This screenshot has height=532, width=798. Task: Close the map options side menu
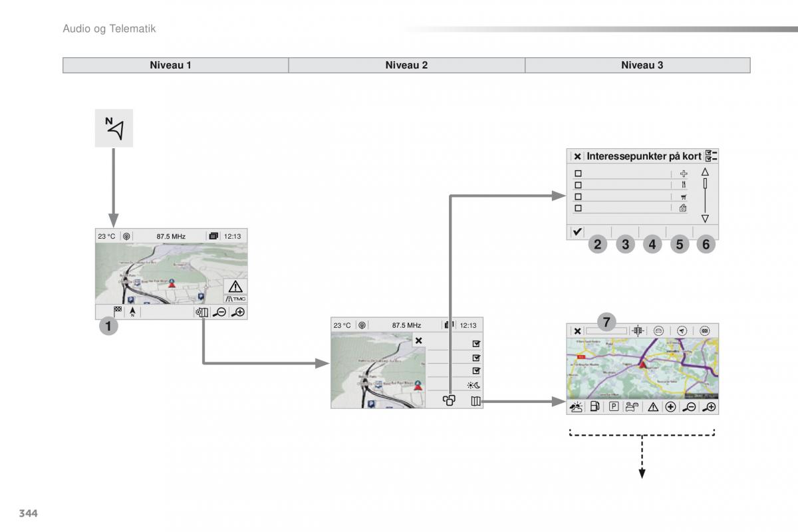point(418,340)
